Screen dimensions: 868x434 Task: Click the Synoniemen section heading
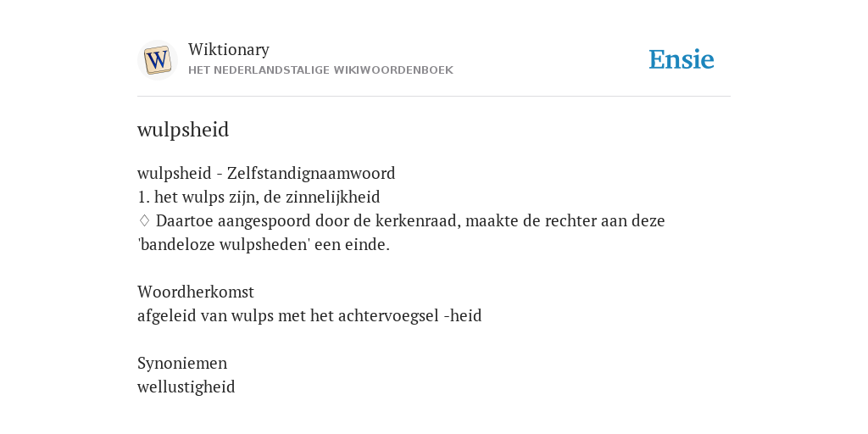[182, 363]
